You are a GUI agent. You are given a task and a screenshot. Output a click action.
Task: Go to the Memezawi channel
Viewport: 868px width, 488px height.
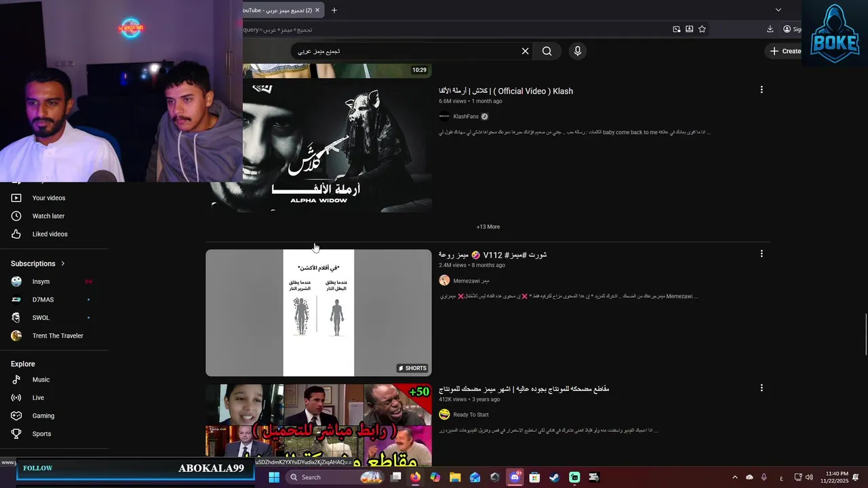click(x=471, y=281)
